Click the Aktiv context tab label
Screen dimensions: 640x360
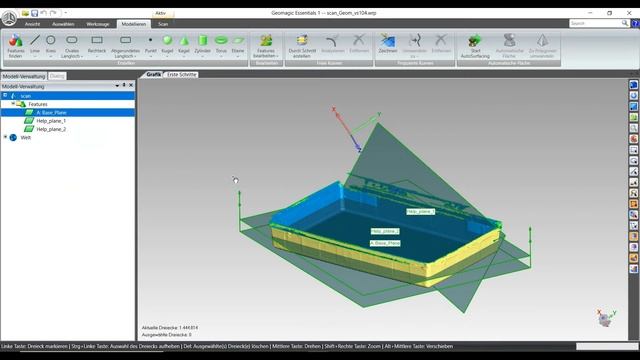pos(160,13)
